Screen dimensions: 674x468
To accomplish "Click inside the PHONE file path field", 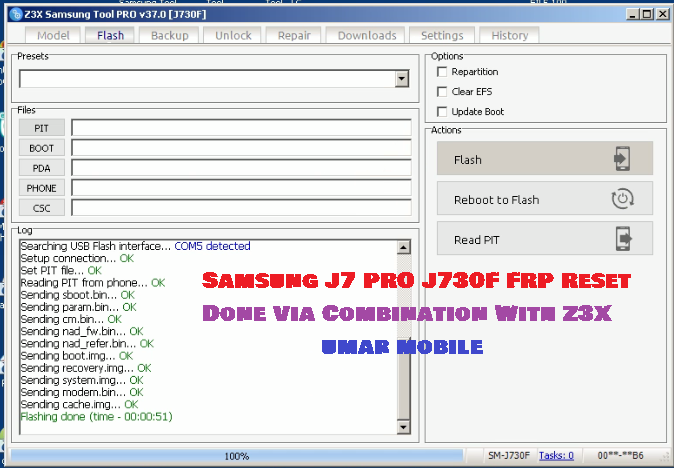I will pyautogui.click(x=241, y=188).
